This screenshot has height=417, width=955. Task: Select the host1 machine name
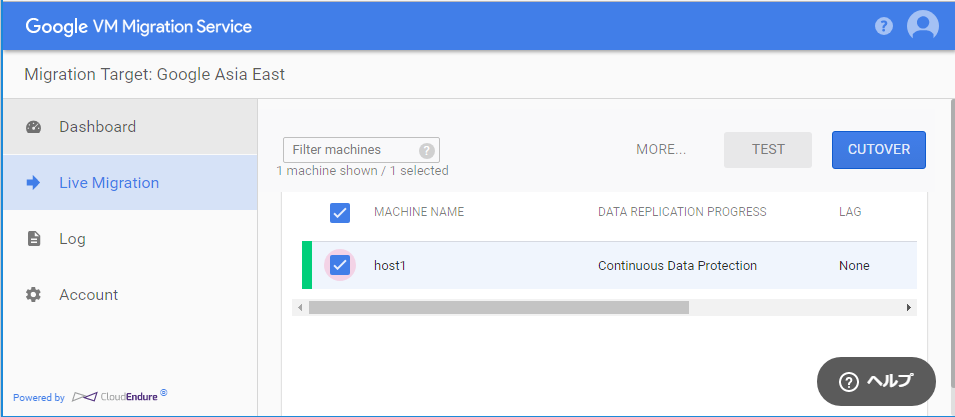coord(390,265)
